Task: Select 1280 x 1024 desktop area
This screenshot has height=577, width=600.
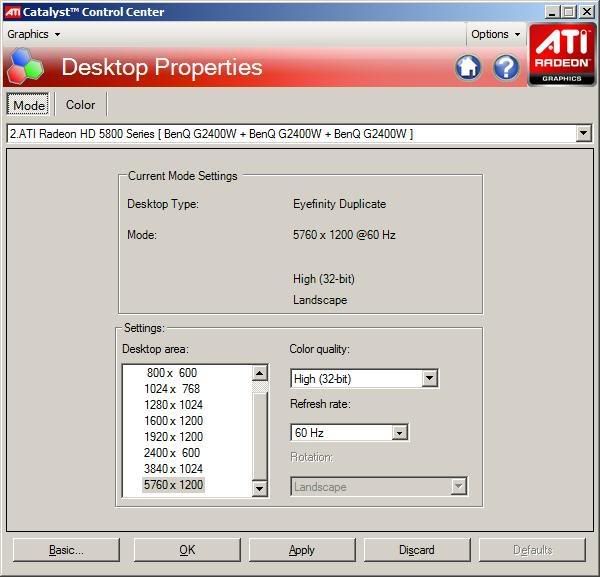Action: (173, 405)
